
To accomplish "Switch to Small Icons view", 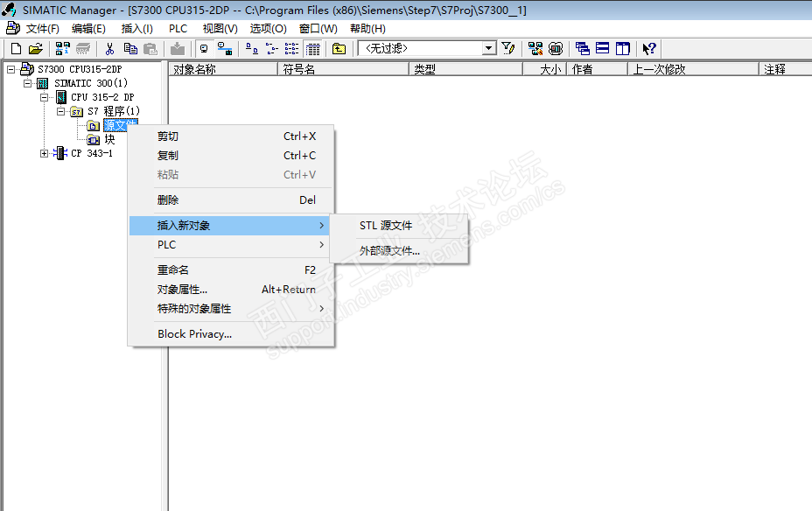I will point(271,49).
